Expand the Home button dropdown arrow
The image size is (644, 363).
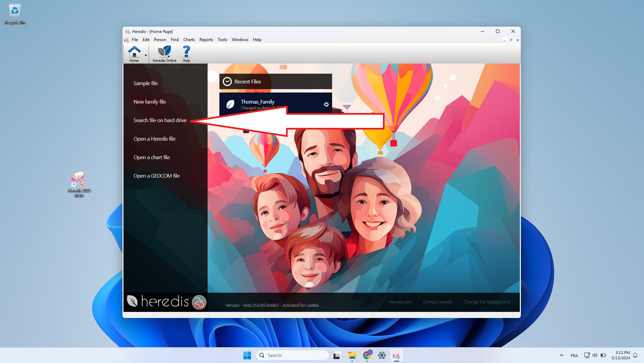tap(146, 55)
